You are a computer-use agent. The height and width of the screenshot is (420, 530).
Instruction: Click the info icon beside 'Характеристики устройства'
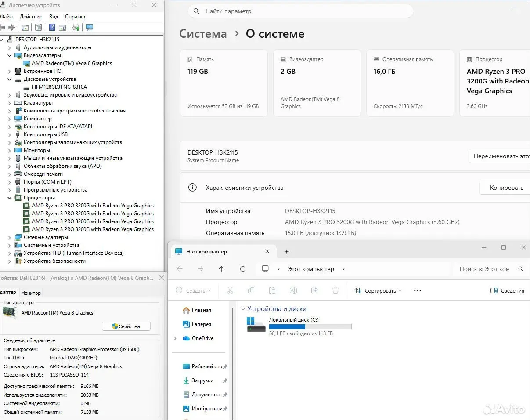pyautogui.click(x=192, y=188)
